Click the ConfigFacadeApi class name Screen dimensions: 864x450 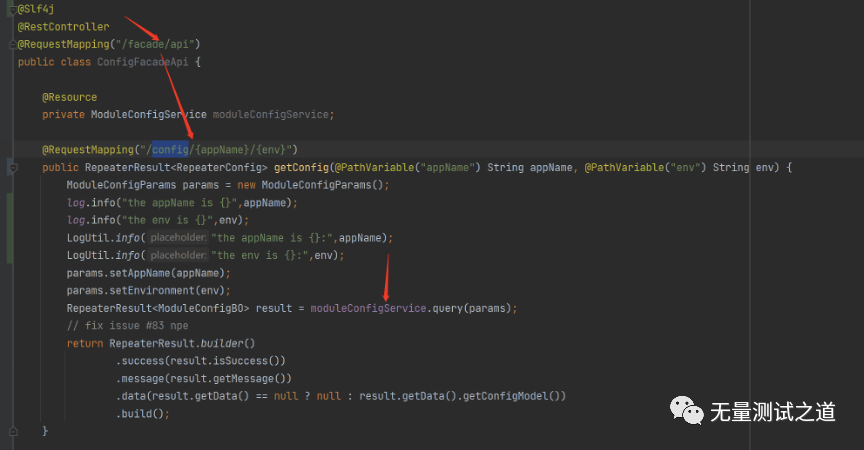[x=143, y=62]
